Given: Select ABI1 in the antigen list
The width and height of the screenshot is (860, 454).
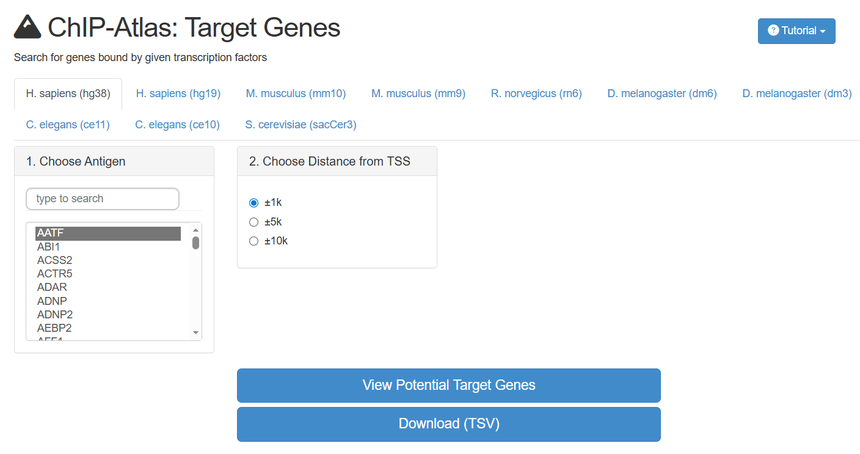Looking at the screenshot, I should click(x=49, y=246).
